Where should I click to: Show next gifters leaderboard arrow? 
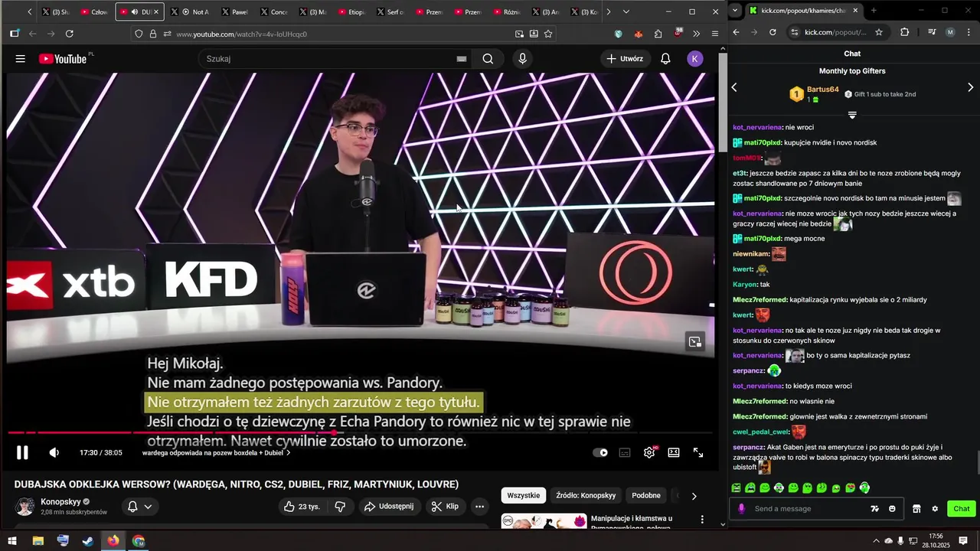pyautogui.click(x=971, y=87)
